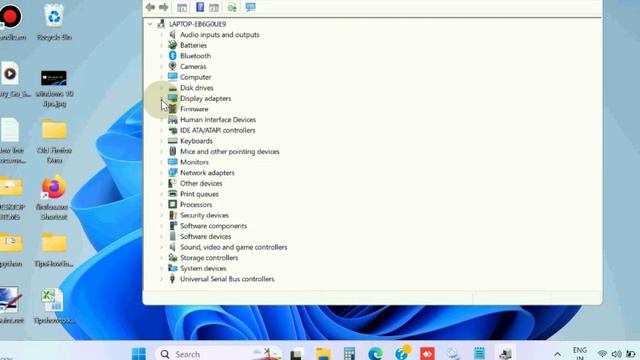Image resolution: width=640 pixels, height=360 pixels.
Task: Click the monitor icon at toolbar end
Action: (250, 7)
